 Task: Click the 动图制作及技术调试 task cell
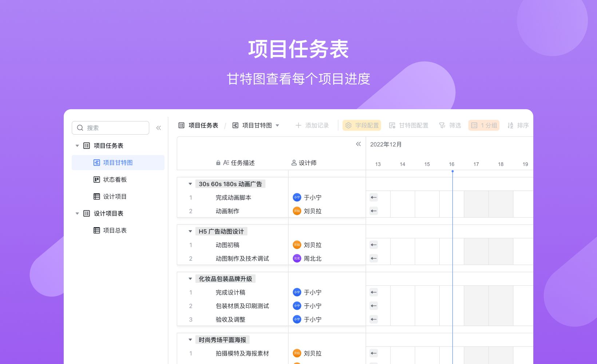[x=242, y=258]
